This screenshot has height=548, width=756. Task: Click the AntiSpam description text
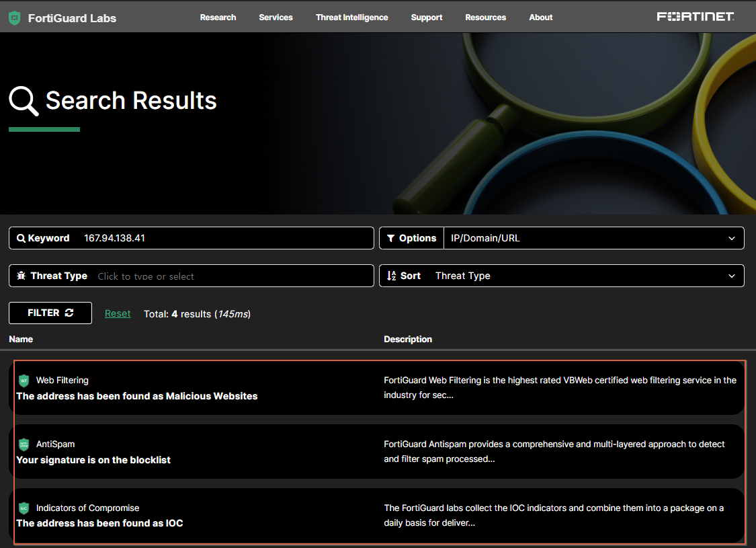click(554, 452)
